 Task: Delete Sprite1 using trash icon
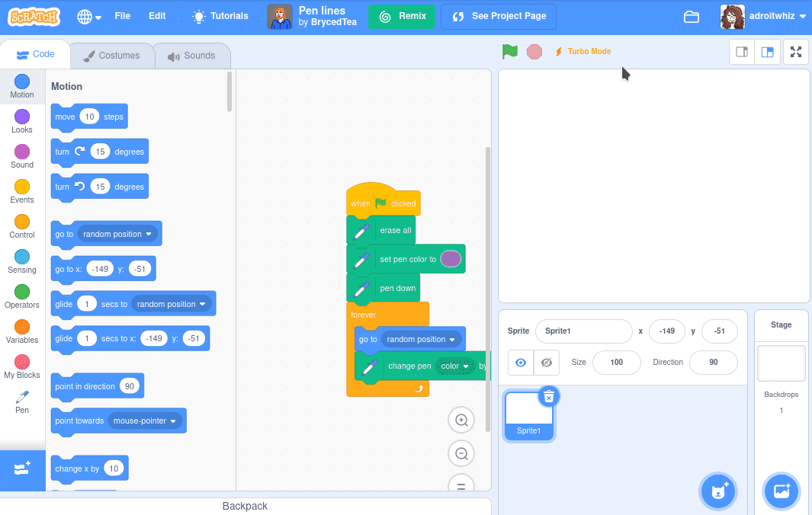[549, 396]
